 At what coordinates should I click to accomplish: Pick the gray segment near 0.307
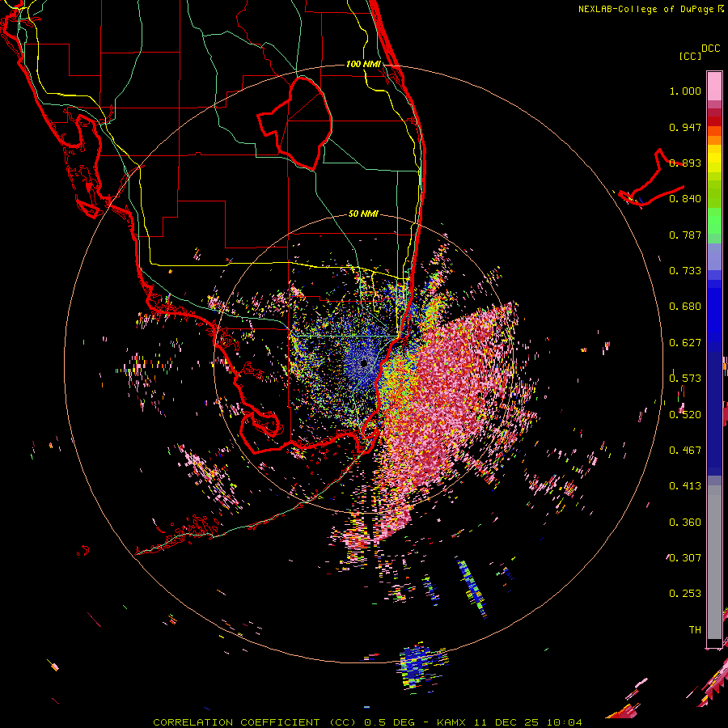pos(714,562)
